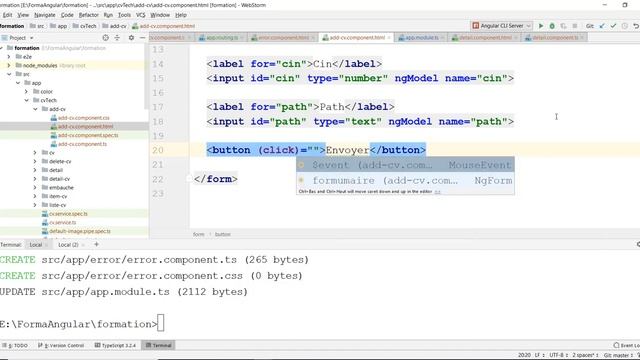Open the Refactor menu

tap(89, 15)
